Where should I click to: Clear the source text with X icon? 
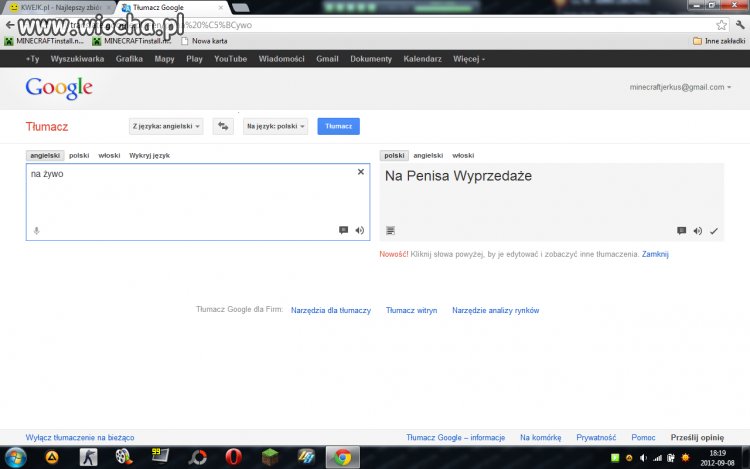(x=361, y=172)
